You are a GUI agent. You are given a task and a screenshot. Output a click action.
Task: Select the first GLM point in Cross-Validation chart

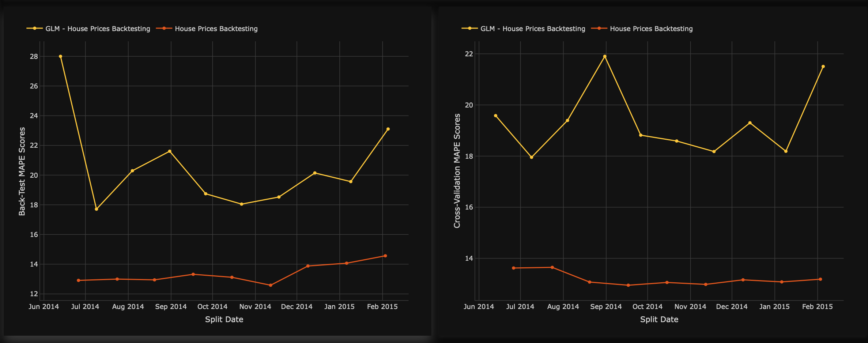click(496, 116)
